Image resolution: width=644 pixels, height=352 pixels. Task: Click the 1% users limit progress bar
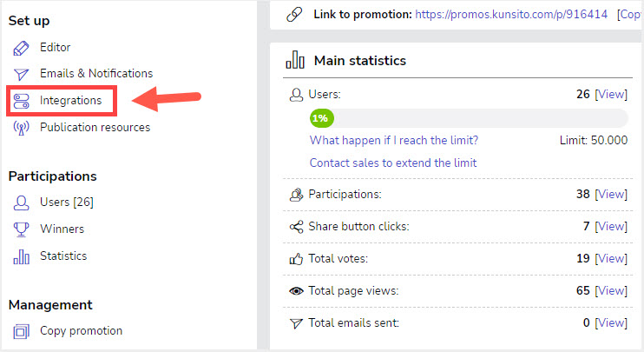point(469,118)
